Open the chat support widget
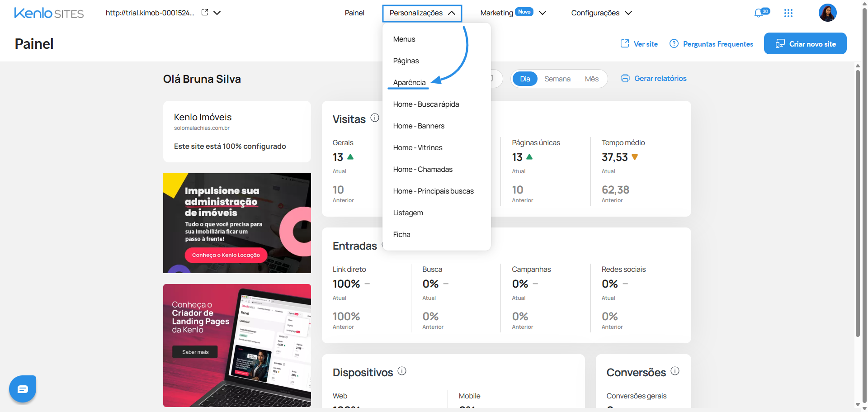 [23, 389]
